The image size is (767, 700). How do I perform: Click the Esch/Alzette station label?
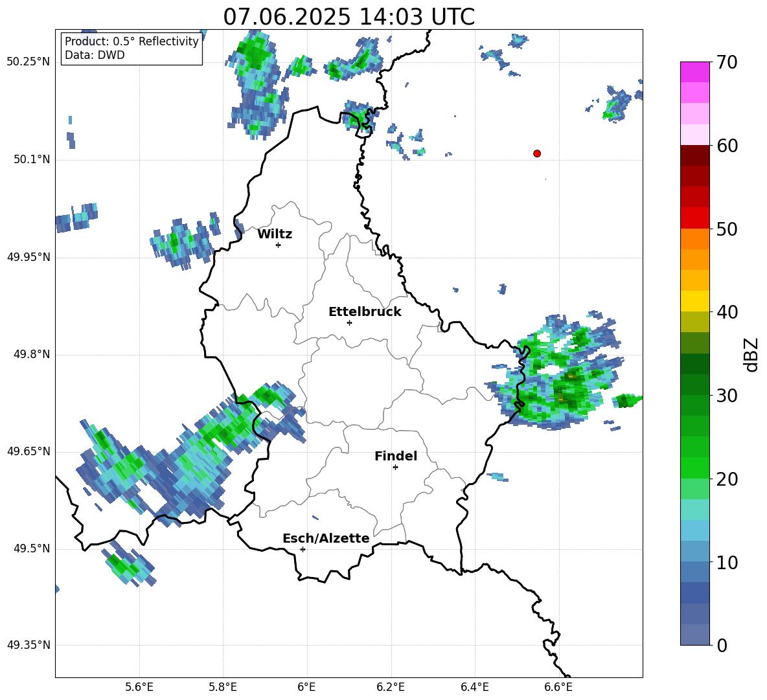point(326,538)
